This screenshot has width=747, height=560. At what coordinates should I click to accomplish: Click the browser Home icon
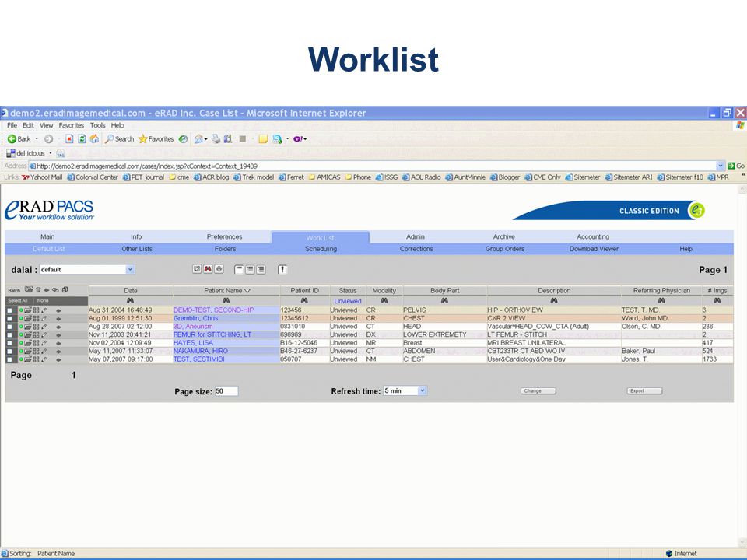pyautogui.click(x=94, y=138)
